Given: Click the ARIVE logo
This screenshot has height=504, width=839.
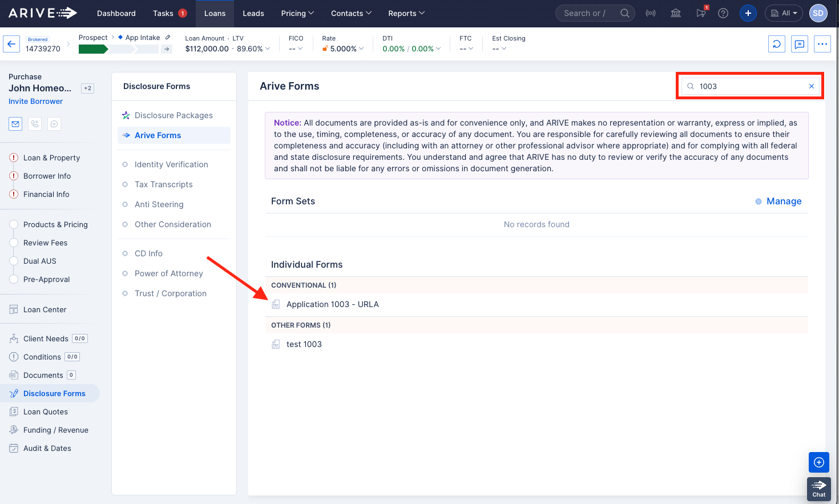Looking at the screenshot, I should (43, 13).
